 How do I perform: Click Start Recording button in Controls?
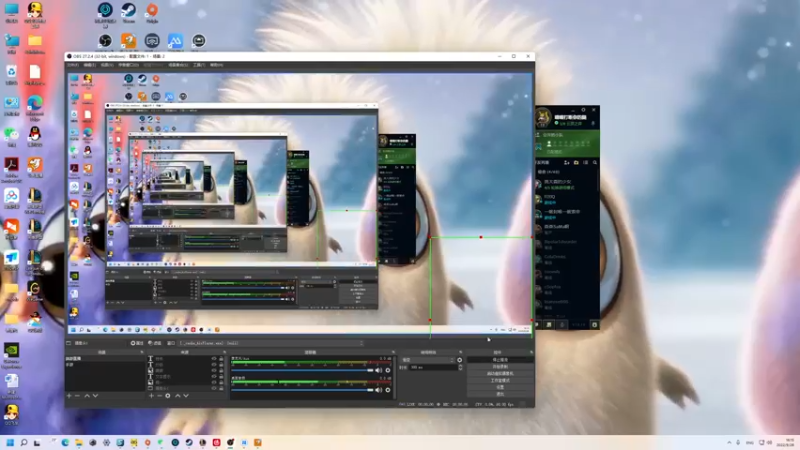(x=500, y=367)
